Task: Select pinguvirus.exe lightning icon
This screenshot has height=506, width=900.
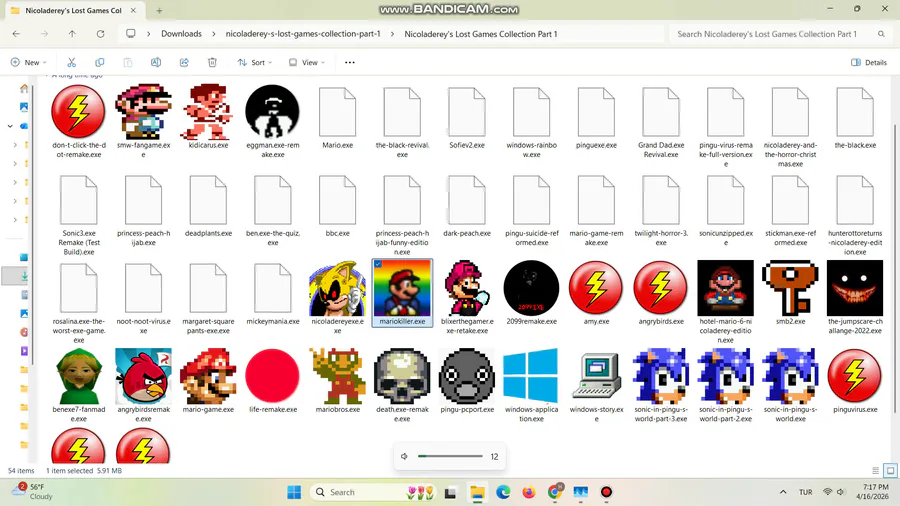Action: (x=855, y=376)
